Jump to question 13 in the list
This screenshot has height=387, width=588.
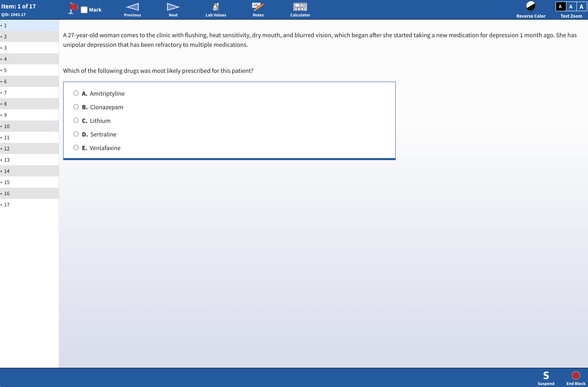29,160
